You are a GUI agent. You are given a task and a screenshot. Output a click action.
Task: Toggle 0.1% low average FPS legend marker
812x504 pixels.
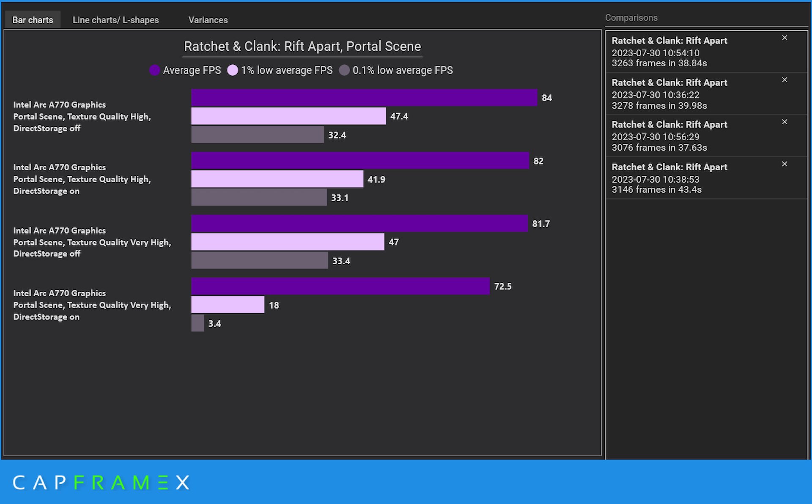pyautogui.click(x=344, y=70)
